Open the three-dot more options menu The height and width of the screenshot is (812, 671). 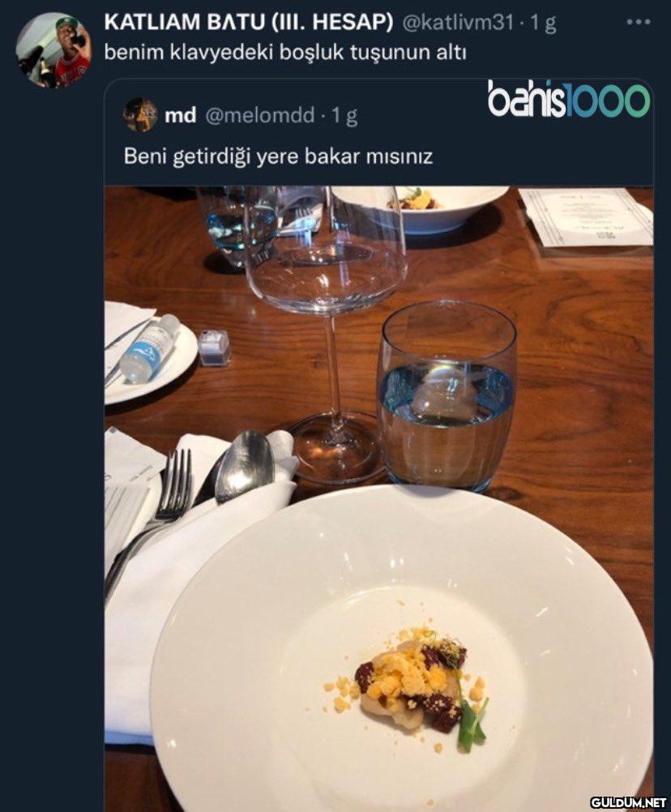tap(639, 22)
